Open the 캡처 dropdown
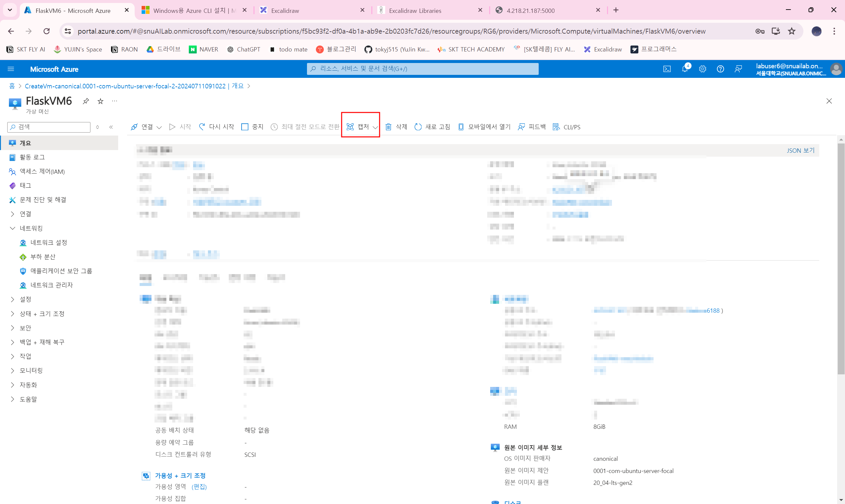The width and height of the screenshot is (845, 504). click(x=362, y=127)
